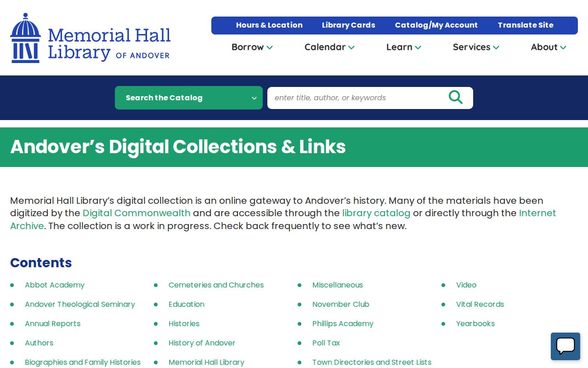
Task: Jump to Miscellaneous section
Action: pos(338,285)
